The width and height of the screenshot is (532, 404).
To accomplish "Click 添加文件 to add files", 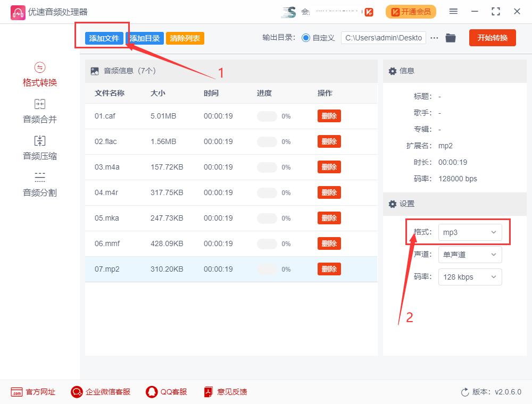I will click(x=104, y=38).
